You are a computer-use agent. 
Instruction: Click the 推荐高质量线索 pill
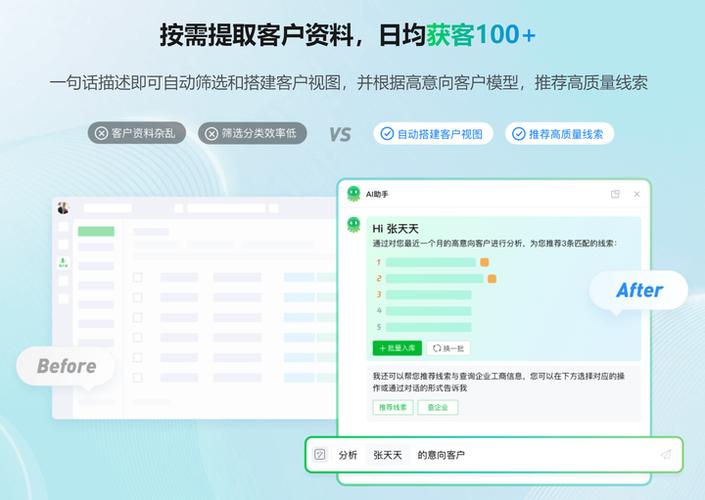(x=559, y=134)
